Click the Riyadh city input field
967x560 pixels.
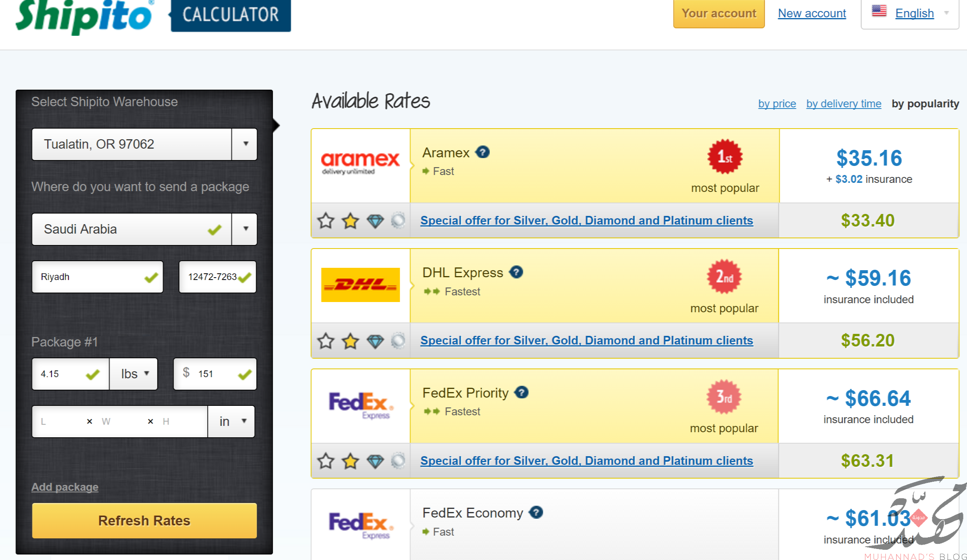(98, 277)
